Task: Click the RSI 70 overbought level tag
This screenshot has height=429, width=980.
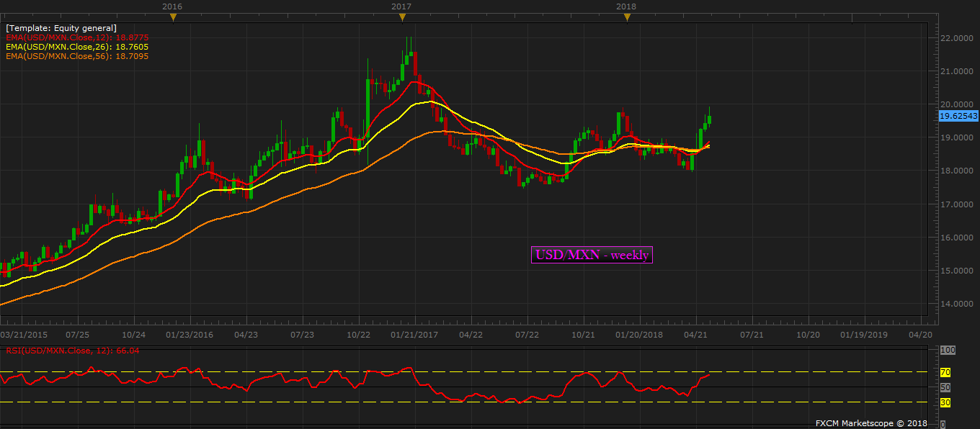Action: pyautogui.click(x=945, y=373)
